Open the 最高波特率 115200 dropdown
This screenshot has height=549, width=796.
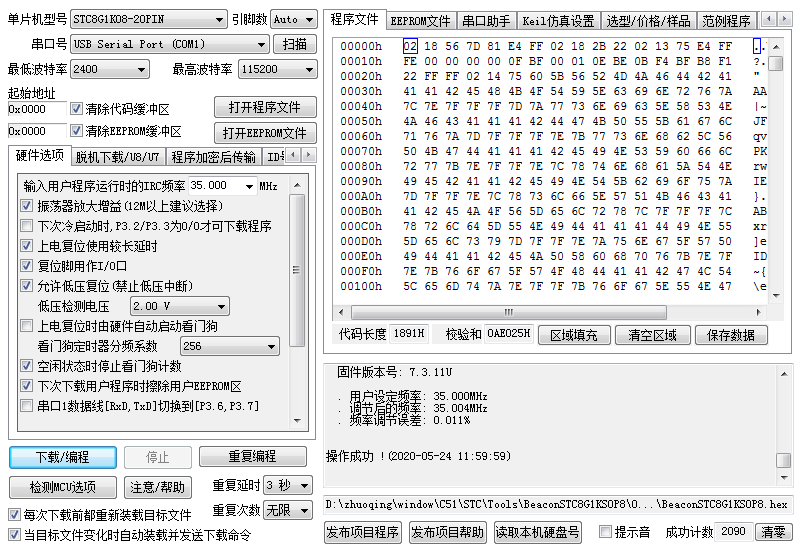point(278,69)
